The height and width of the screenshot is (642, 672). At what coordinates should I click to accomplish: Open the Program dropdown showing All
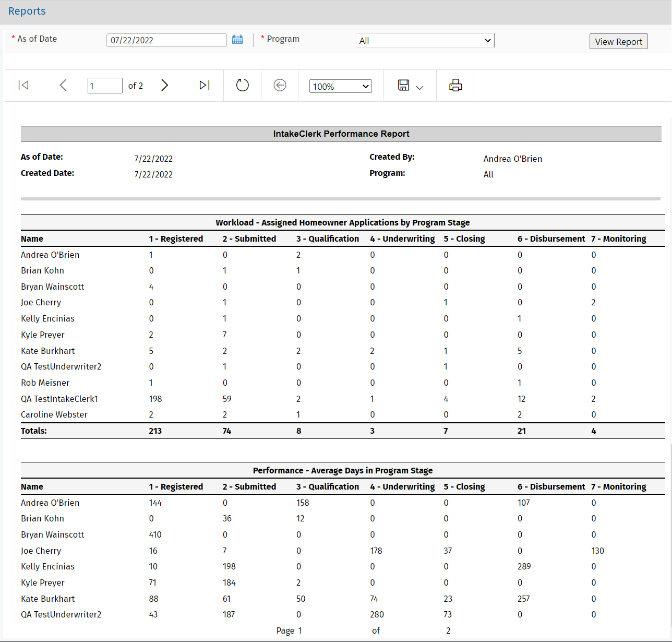click(x=425, y=41)
